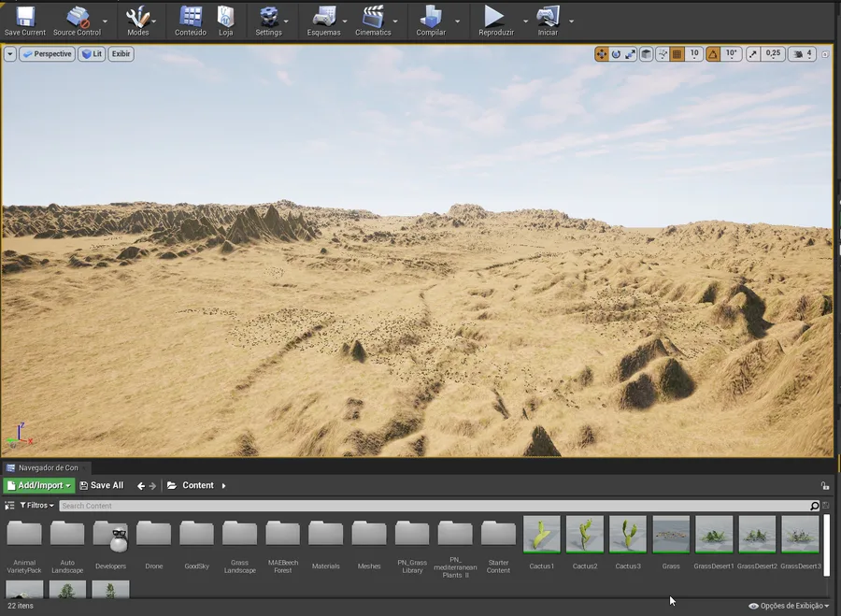Open the Lit view mode dropdown
841x616 pixels.
click(92, 54)
